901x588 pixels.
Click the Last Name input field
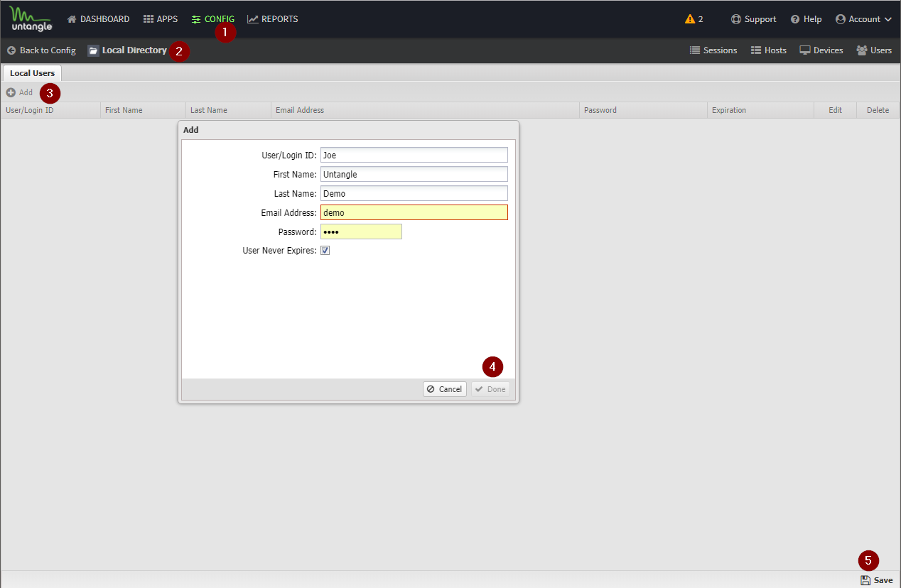414,193
